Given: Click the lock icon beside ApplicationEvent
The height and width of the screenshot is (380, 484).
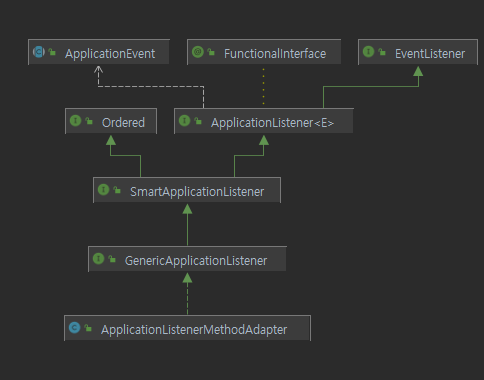Looking at the screenshot, I should point(52,52).
